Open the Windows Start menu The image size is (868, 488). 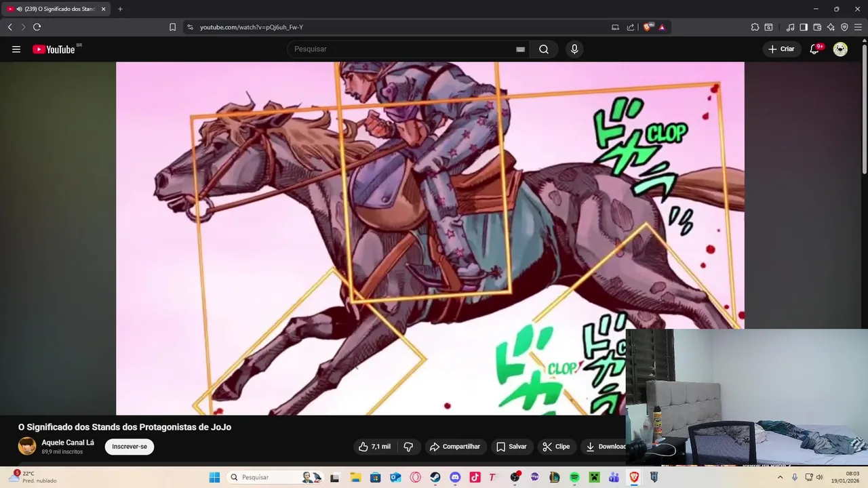click(214, 477)
